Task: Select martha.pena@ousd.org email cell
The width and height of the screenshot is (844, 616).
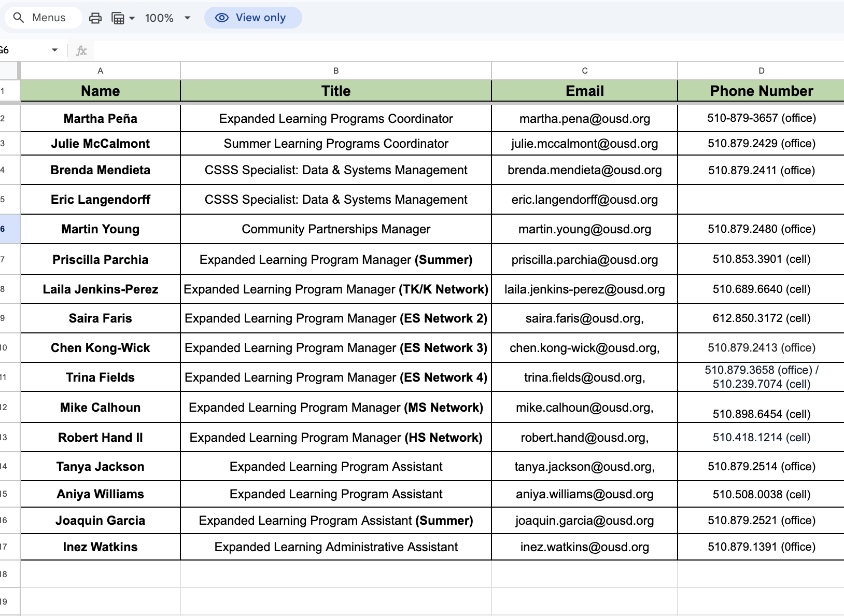Action: (585, 119)
